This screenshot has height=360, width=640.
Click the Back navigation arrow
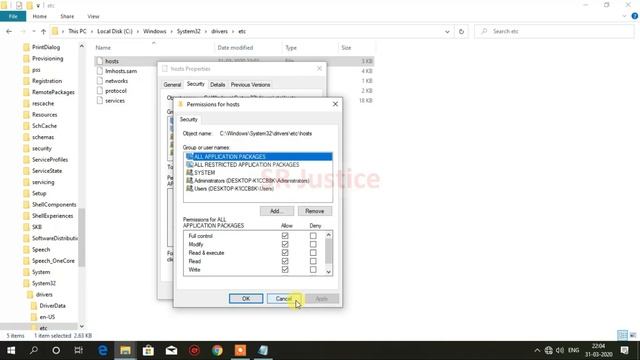click(9, 31)
